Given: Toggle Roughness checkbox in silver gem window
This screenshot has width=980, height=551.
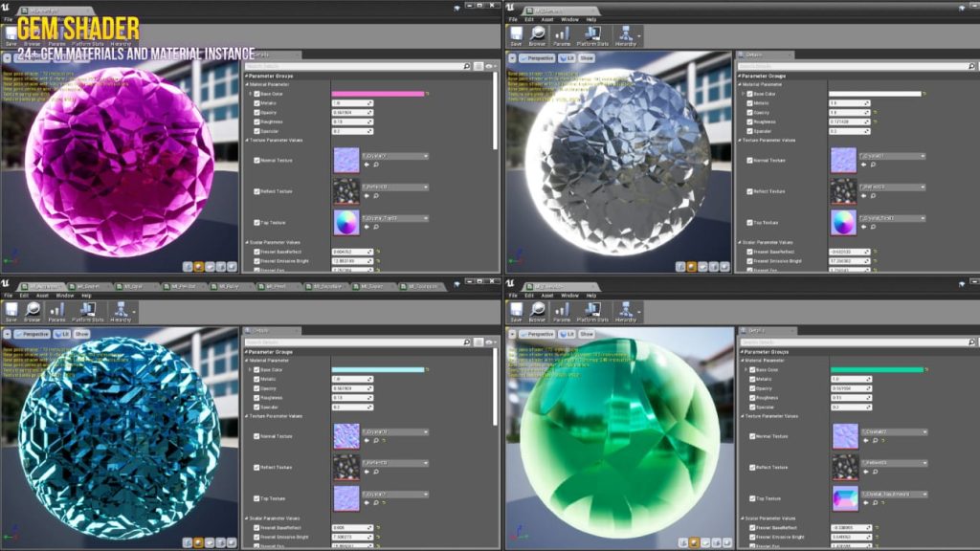Looking at the screenshot, I should tap(750, 121).
